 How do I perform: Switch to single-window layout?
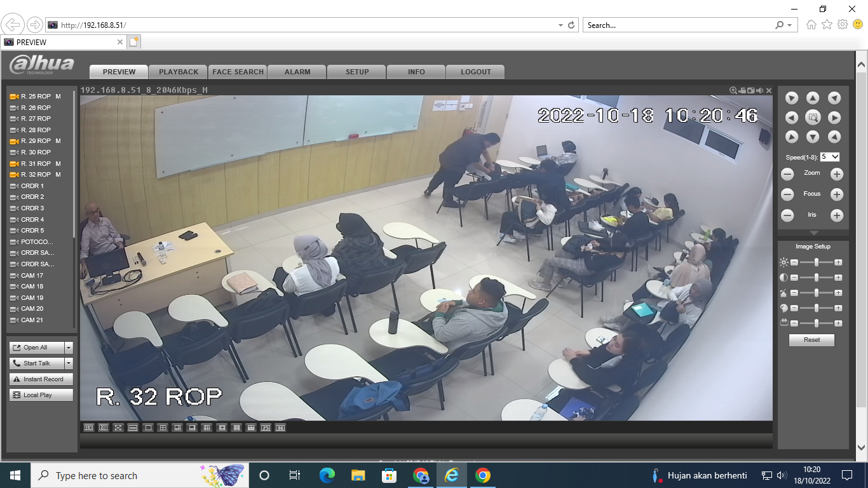pos(148,428)
